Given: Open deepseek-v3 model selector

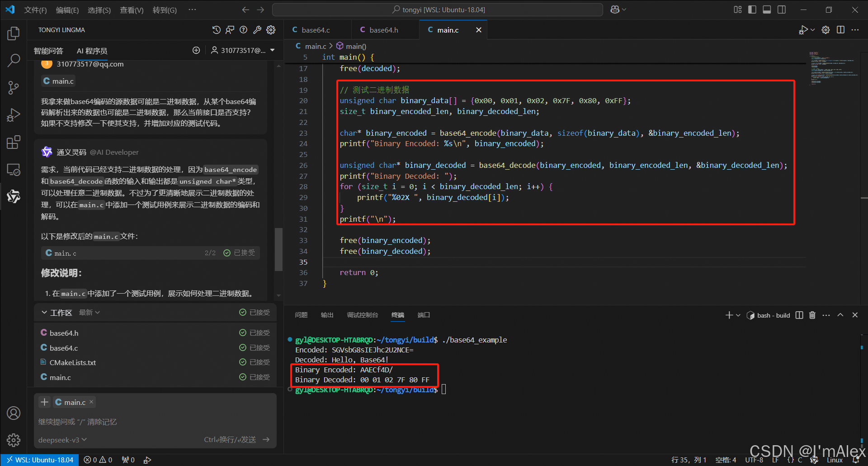Looking at the screenshot, I should tap(62, 440).
